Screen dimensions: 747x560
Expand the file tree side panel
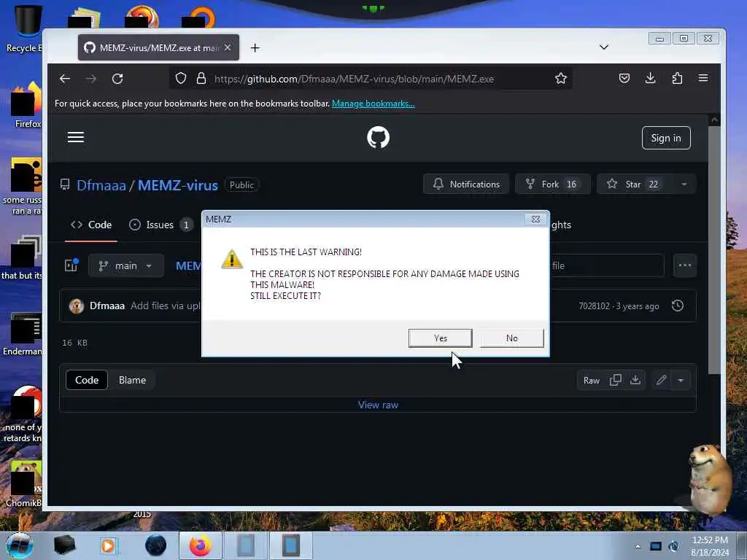pyautogui.click(x=71, y=265)
